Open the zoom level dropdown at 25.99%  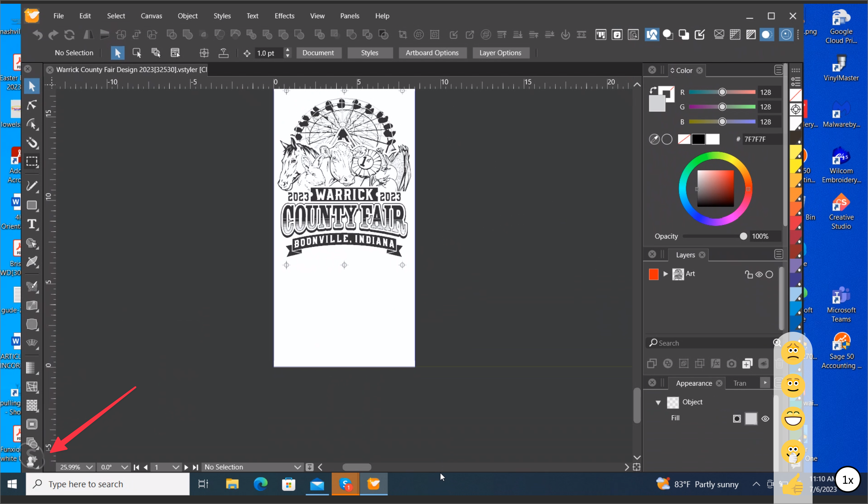[x=89, y=467]
